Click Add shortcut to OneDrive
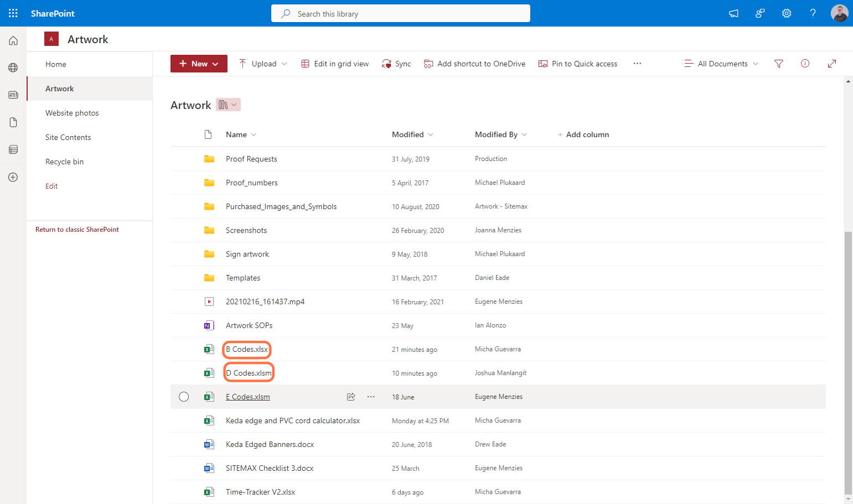This screenshot has width=853, height=504. [x=474, y=64]
